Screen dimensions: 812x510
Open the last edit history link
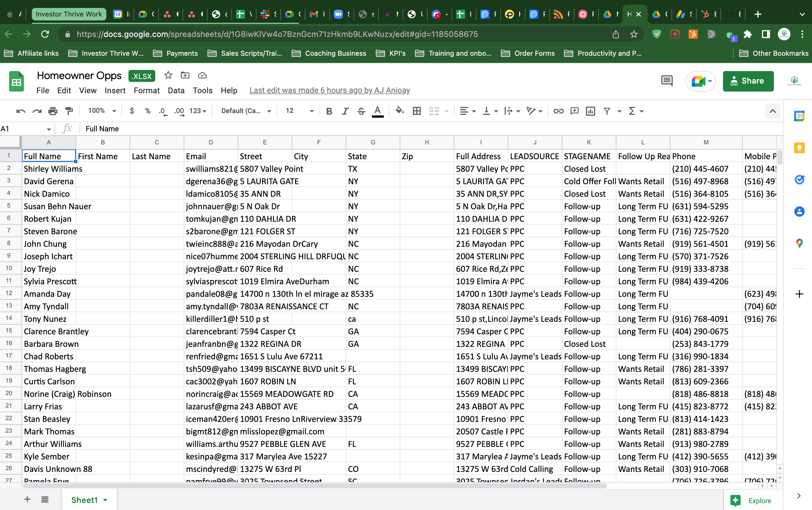[x=330, y=90]
